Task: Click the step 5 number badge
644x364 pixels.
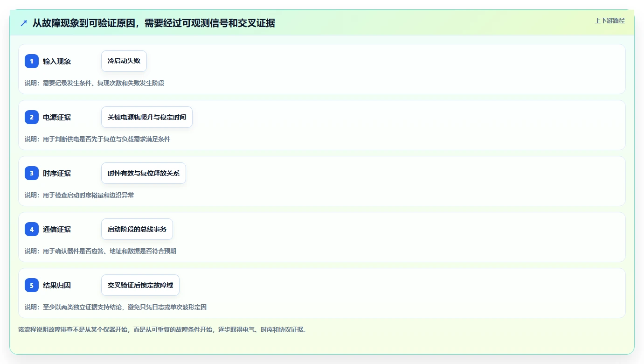Action: coord(32,285)
